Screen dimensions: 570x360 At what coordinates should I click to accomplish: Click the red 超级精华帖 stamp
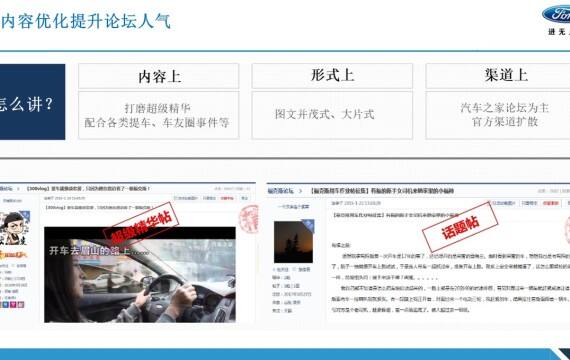pos(141,225)
